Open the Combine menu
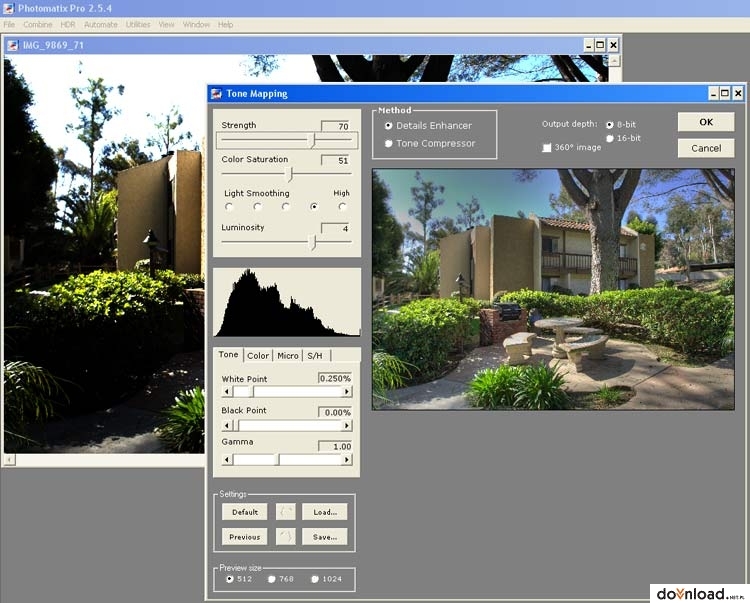 click(x=38, y=24)
